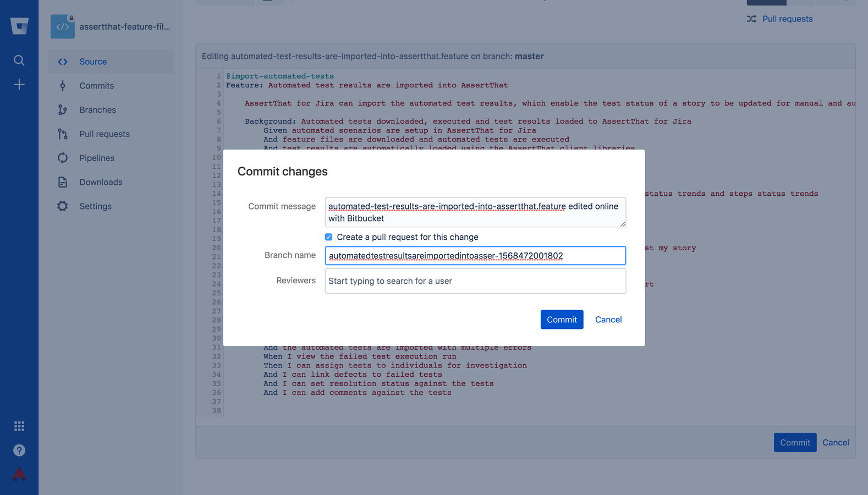This screenshot has height=495, width=868.
Task: Uncheck Create a pull request for this change
Action: 328,237
